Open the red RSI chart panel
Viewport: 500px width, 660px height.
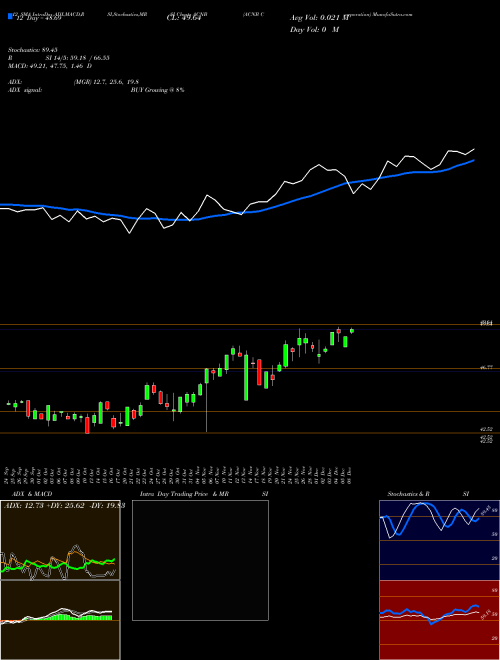click(x=439, y=620)
